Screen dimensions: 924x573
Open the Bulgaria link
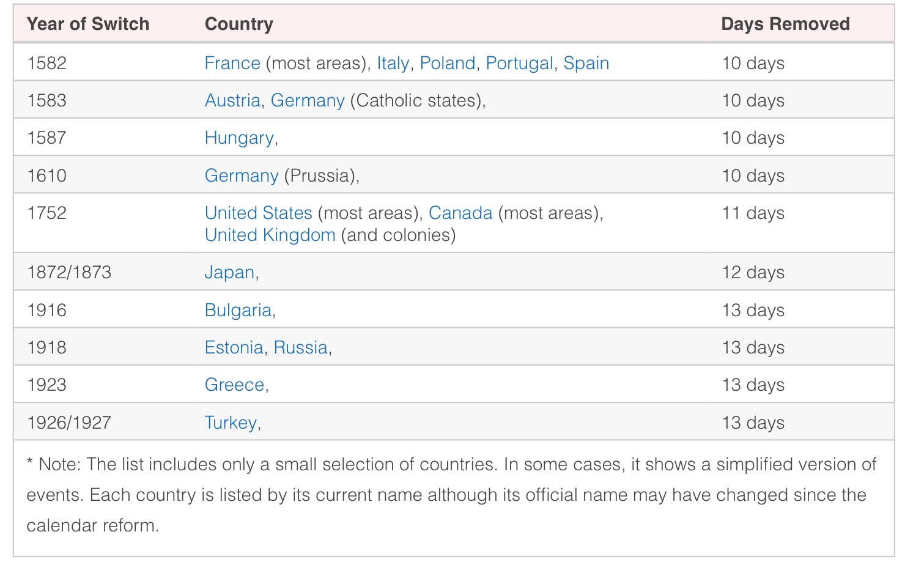pyautogui.click(x=238, y=310)
